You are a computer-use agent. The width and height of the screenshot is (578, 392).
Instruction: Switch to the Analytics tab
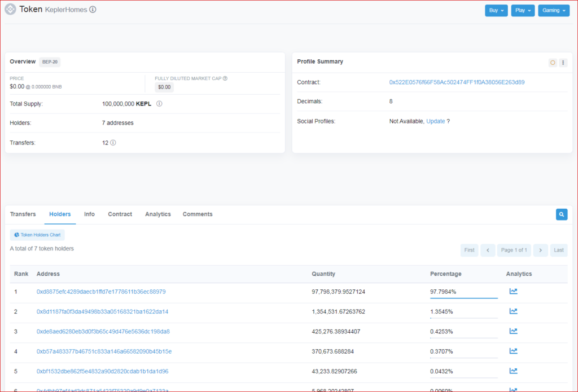[158, 214]
